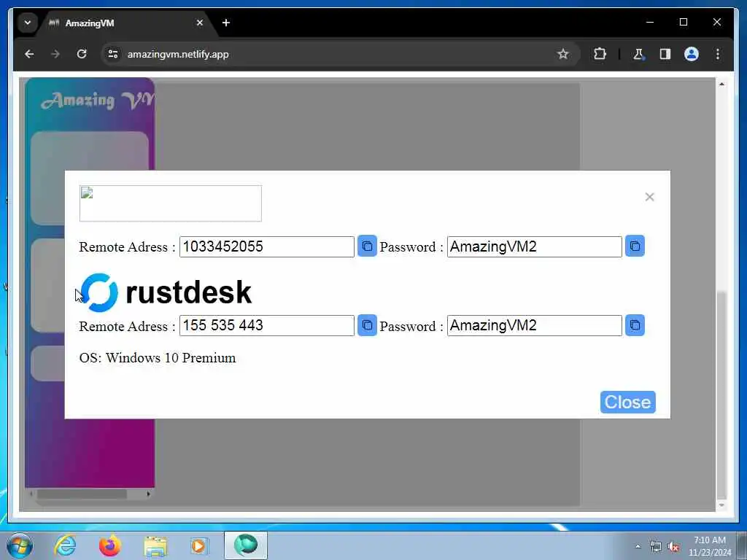Click the page scrollbar up arrow

721,85
